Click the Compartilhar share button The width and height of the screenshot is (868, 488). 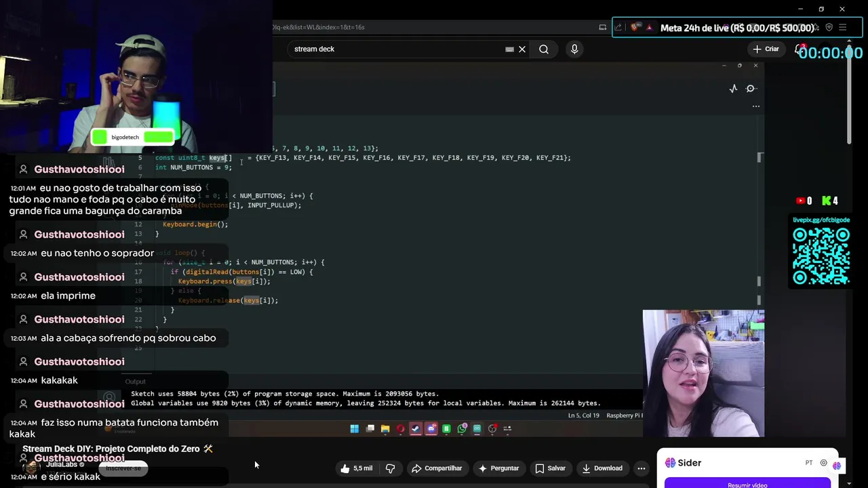(437, 468)
